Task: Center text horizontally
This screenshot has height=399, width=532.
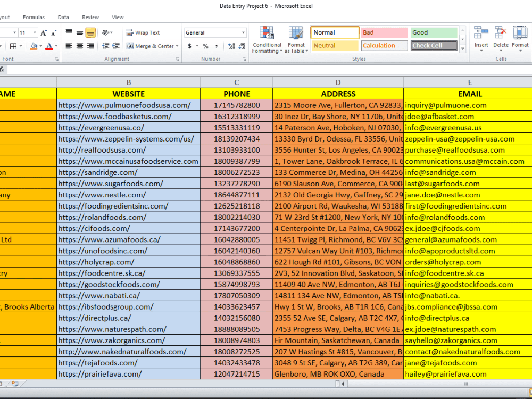Action: [80, 46]
